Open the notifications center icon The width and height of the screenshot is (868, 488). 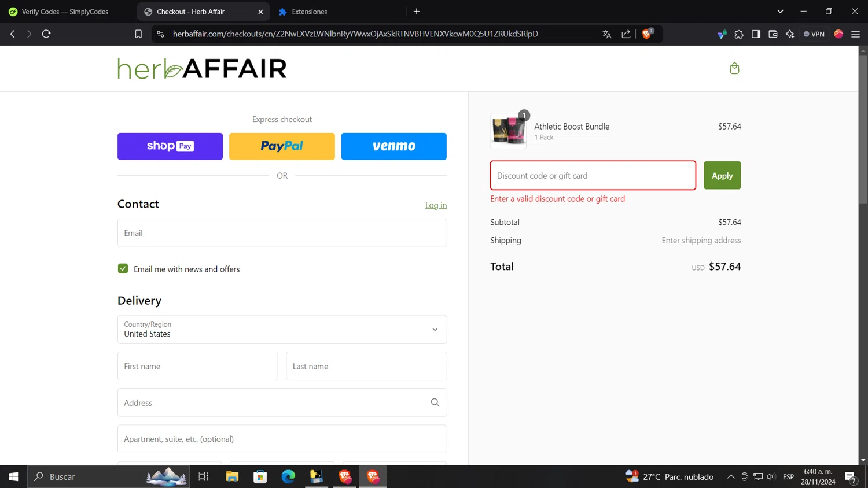click(851, 477)
